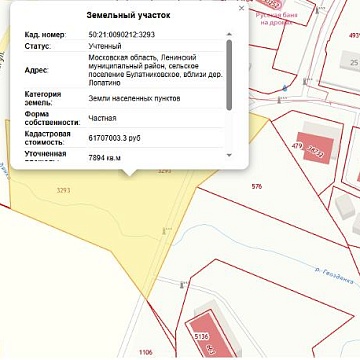Click the Адрес label
360x360 pixels.
coord(36,70)
